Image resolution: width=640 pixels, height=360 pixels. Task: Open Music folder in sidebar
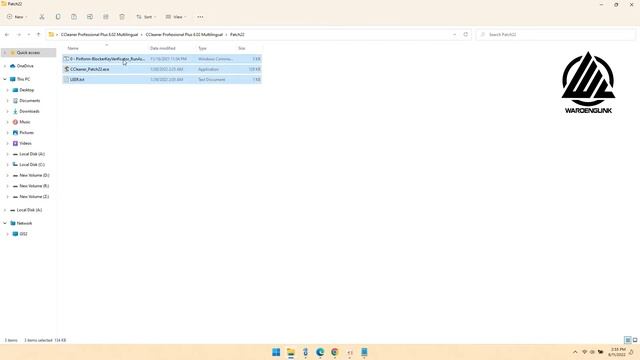[x=25, y=122]
